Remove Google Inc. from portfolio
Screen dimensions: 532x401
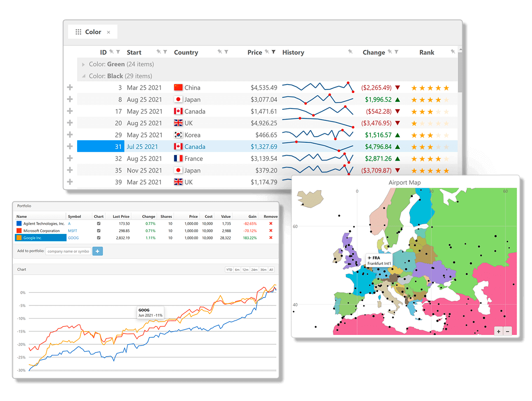271,238
